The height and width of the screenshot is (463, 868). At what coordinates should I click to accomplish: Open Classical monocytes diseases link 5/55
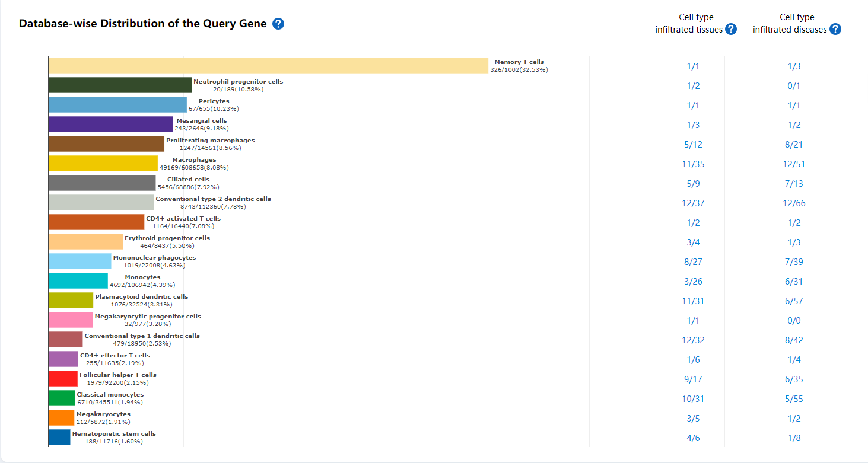[794, 399]
